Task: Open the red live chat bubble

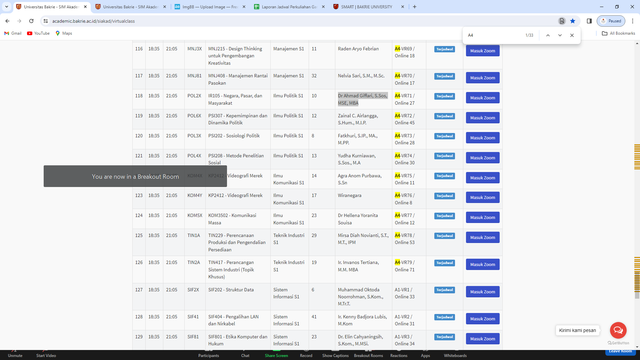Action: pos(618,330)
